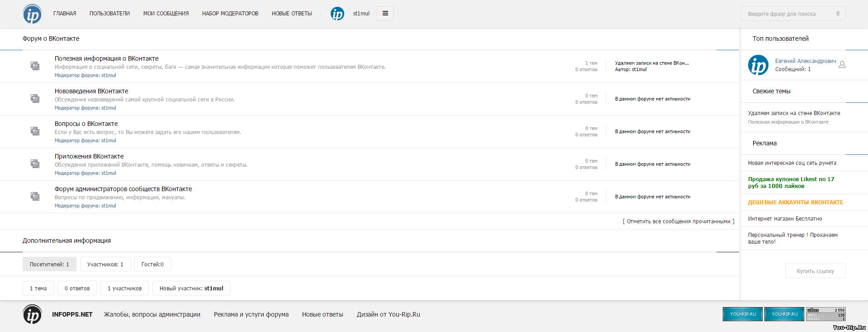The width and height of the screenshot is (868, 332).
Task: Open forum Вопросы о ВКонтакте
Action: [86, 124]
